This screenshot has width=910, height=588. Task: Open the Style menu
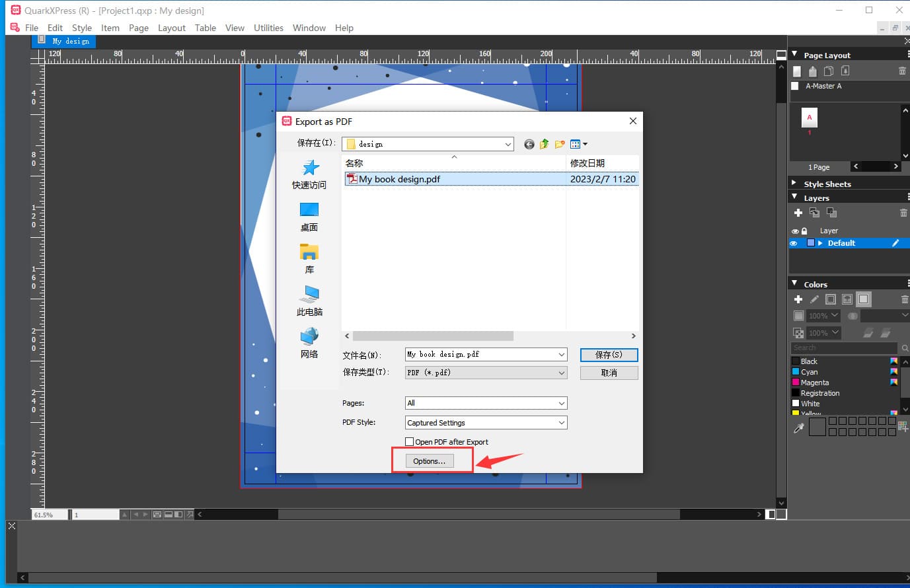(82, 28)
